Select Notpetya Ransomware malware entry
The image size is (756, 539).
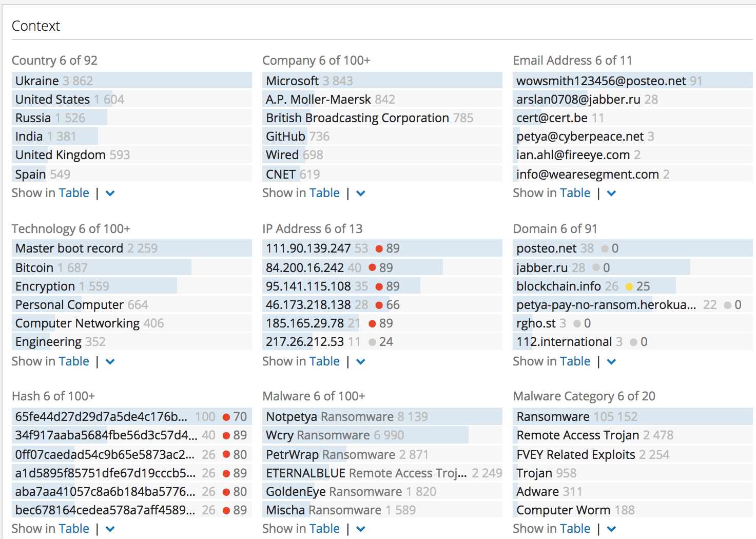pos(382,416)
